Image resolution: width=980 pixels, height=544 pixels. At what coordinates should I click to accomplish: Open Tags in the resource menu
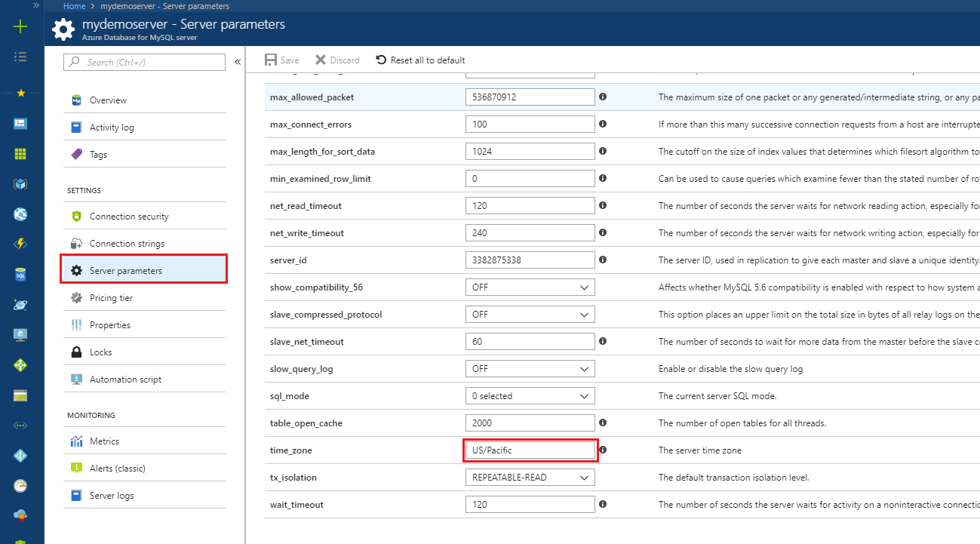click(x=144, y=155)
